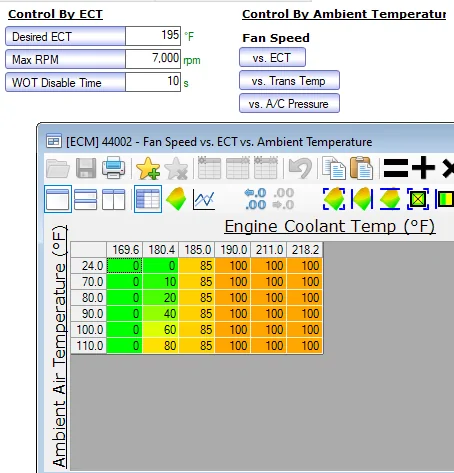Image resolution: width=454 pixels, height=473 pixels.
Task: Click the Copy pages icon
Action: point(334,168)
